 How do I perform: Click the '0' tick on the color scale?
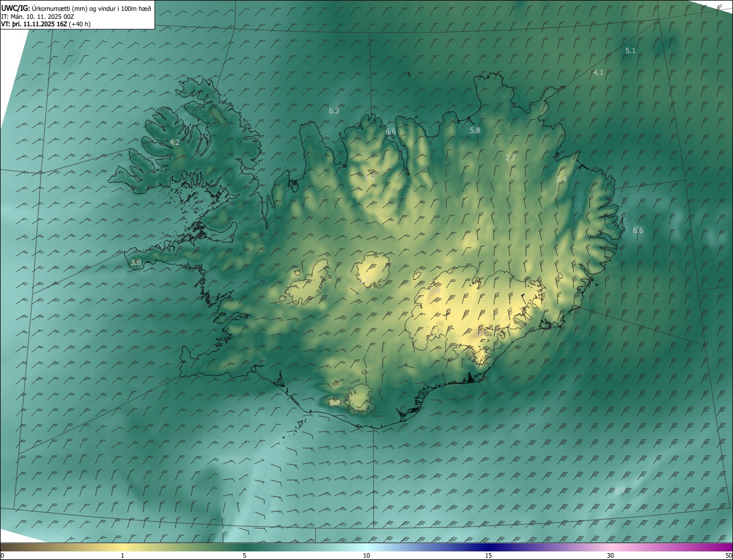(2, 556)
